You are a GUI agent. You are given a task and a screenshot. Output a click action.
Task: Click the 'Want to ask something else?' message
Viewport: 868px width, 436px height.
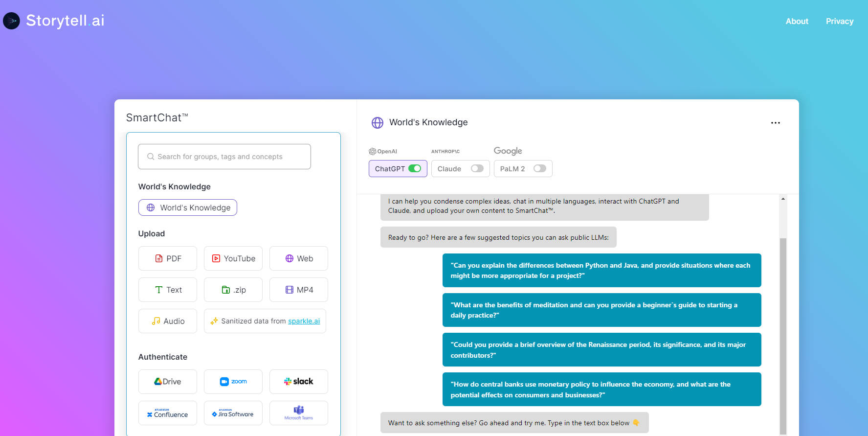point(514,423)
